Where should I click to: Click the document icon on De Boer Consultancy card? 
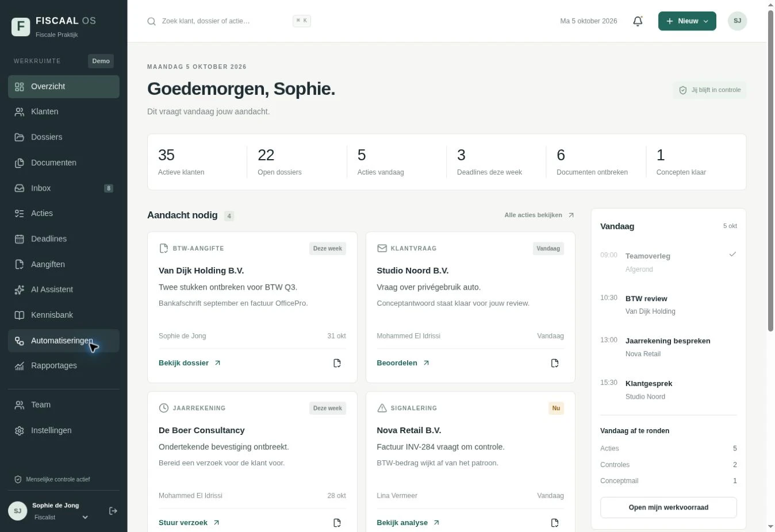click(x=337, y=523)
